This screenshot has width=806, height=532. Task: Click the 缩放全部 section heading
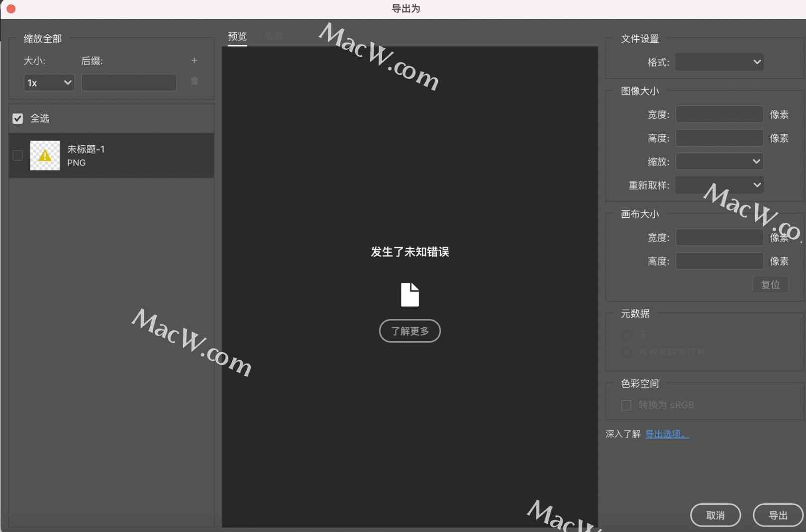[x=43, y=39]
